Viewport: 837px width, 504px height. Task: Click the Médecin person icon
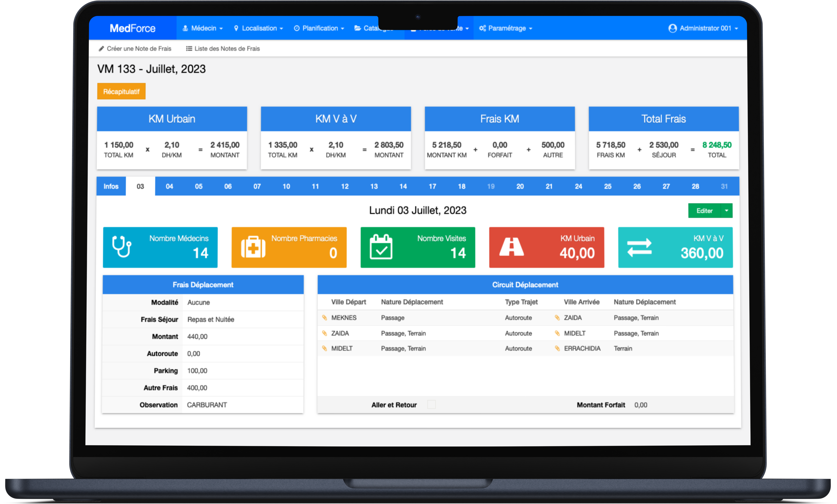[185, 28]
